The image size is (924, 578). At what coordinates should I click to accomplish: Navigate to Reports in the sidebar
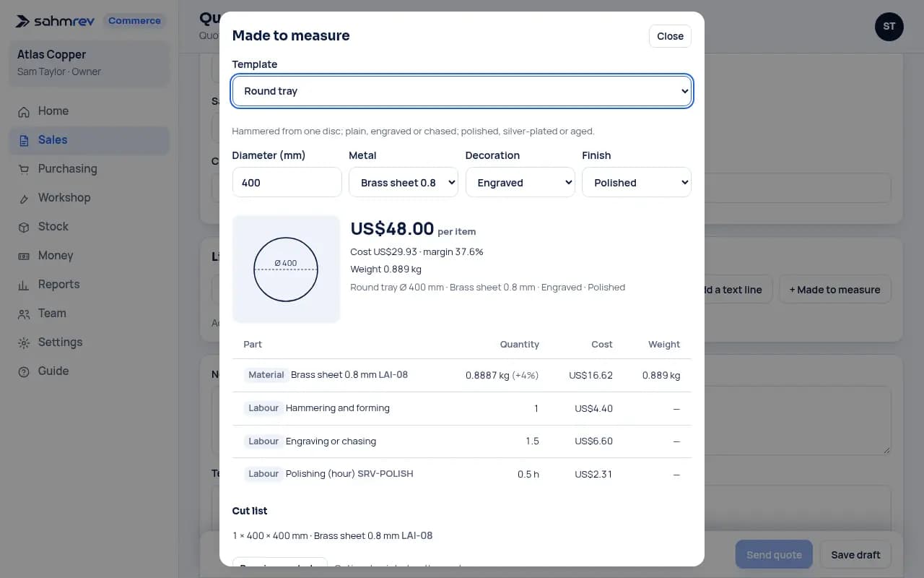coord(90,285)
